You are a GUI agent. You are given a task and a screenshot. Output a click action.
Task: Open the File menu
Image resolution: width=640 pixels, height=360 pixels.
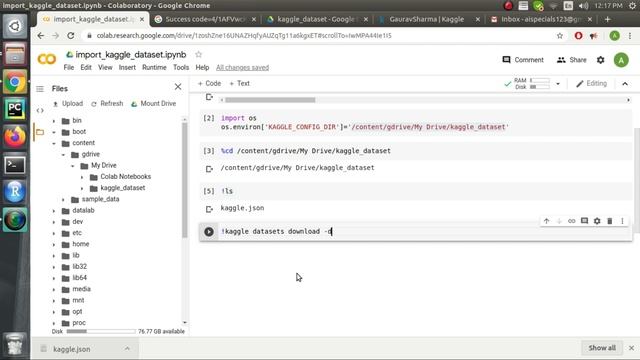point(69,67)
